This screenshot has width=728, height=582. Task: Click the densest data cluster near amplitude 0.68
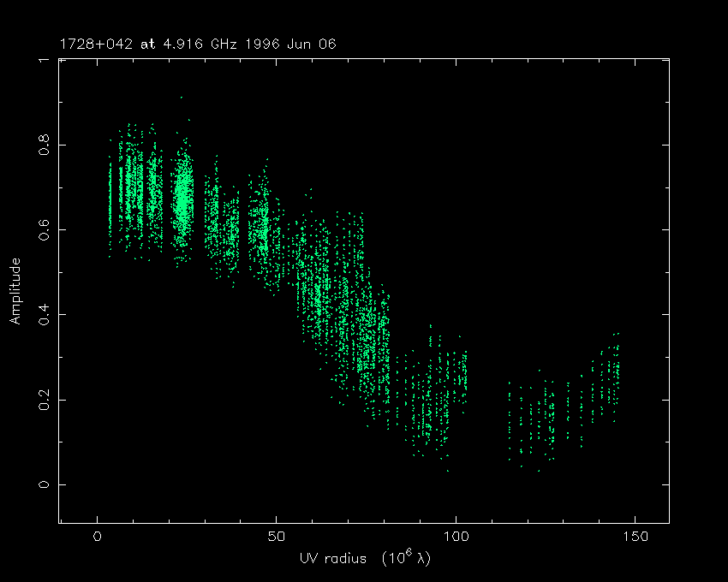coord(182,199)
